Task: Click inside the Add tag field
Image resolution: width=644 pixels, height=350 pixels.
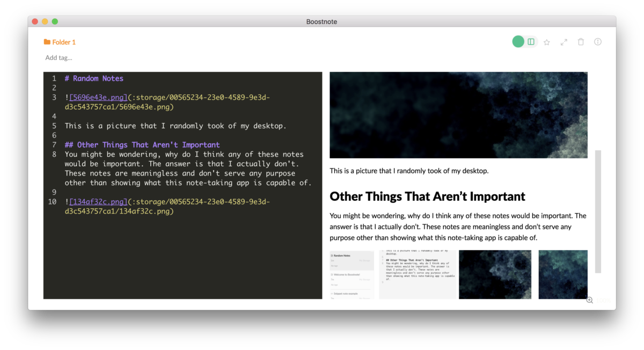Action: coord(58,57)
